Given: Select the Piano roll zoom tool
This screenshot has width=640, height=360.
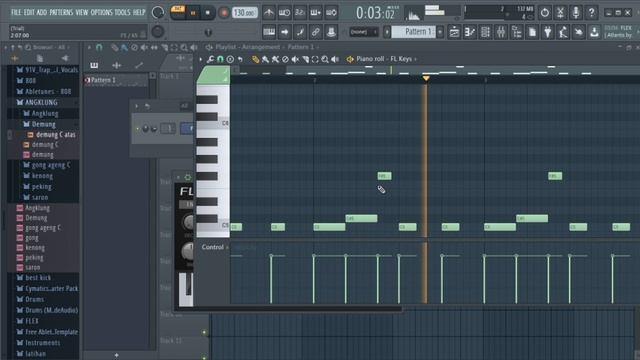Looking at the screenshot, I should point(324,59).
